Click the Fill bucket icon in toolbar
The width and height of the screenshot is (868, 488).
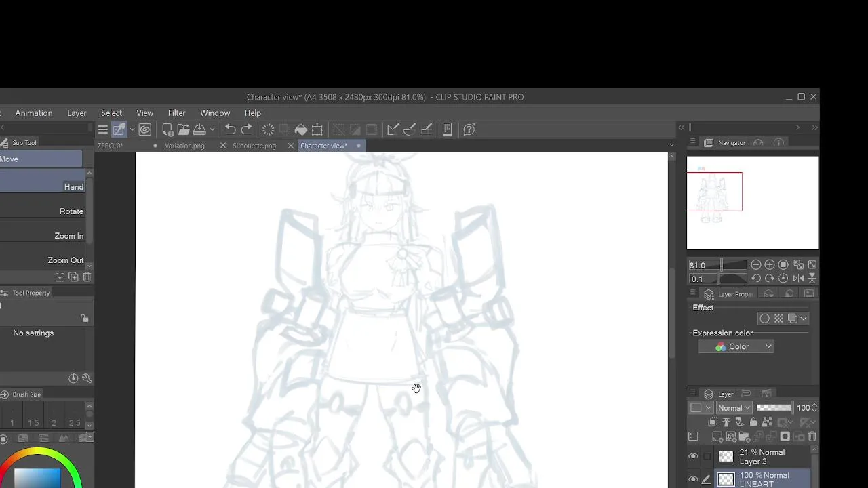point(300,129)
